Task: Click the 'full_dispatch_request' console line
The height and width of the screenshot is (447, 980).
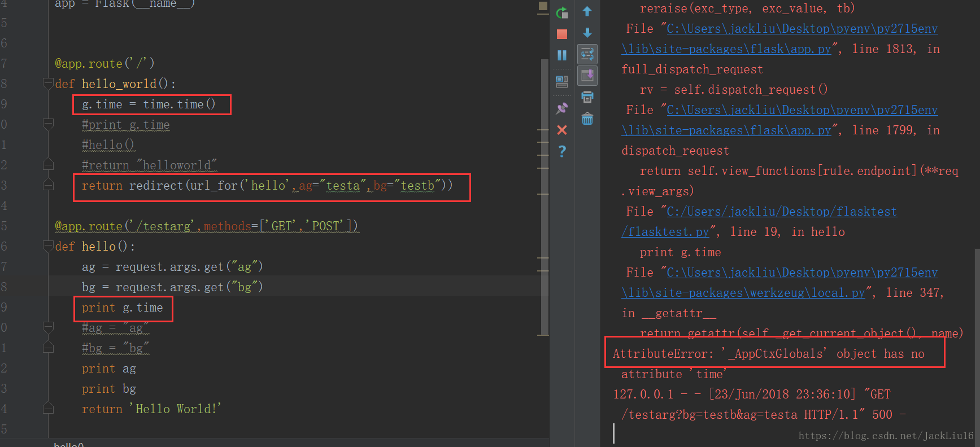Action: click(692, 69)
